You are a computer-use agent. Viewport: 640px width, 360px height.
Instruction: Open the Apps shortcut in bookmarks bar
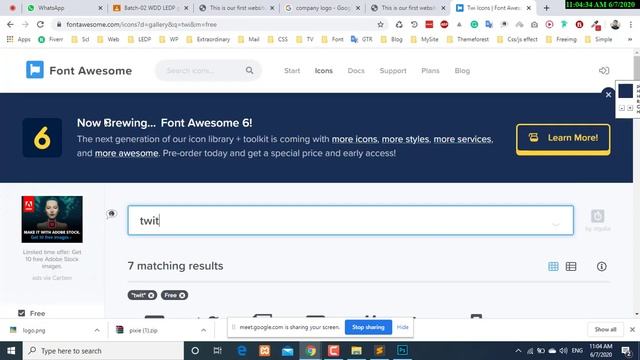point(19,39)
